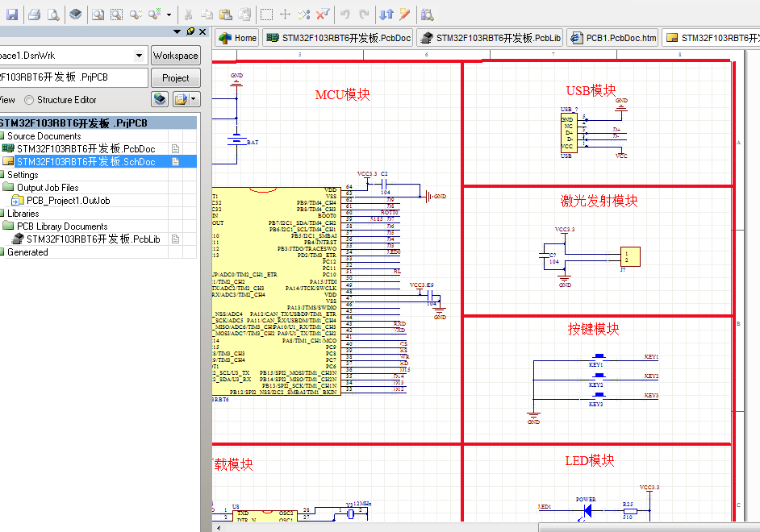Click document status icon beside PcbDoc row
The width and height of the screenshot is (760, 532).
click(175, 149)
